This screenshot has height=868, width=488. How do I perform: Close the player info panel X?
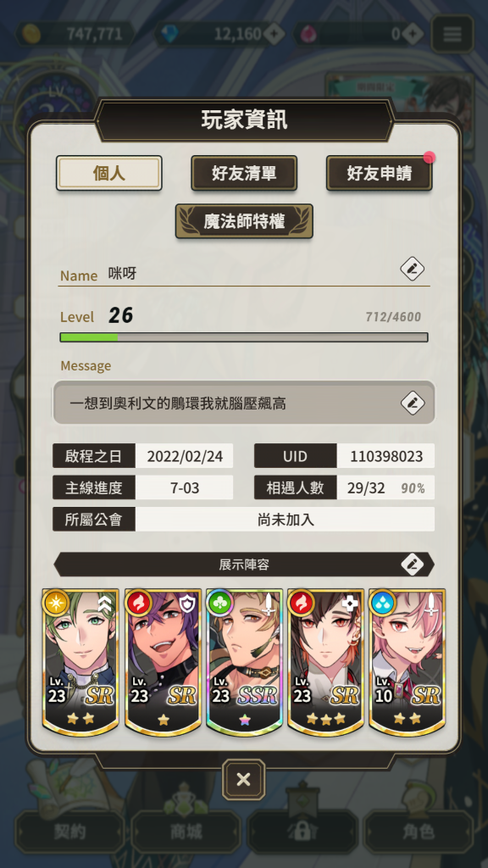coord(243,780)
